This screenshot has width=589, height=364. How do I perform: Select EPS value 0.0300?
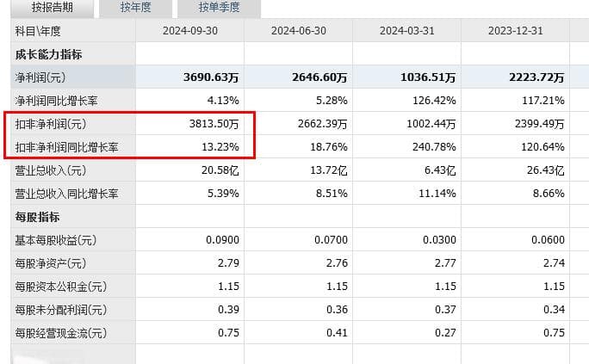[x=439, y=240]
